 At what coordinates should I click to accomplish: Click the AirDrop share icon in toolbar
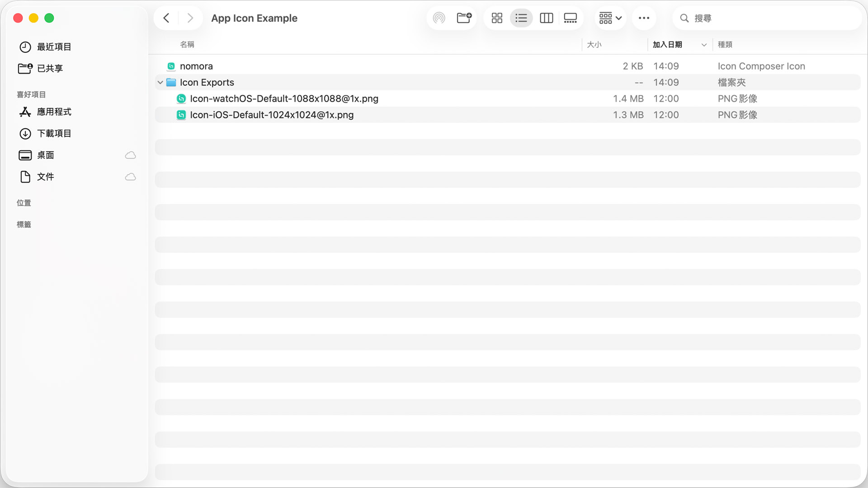coord(439,18)
